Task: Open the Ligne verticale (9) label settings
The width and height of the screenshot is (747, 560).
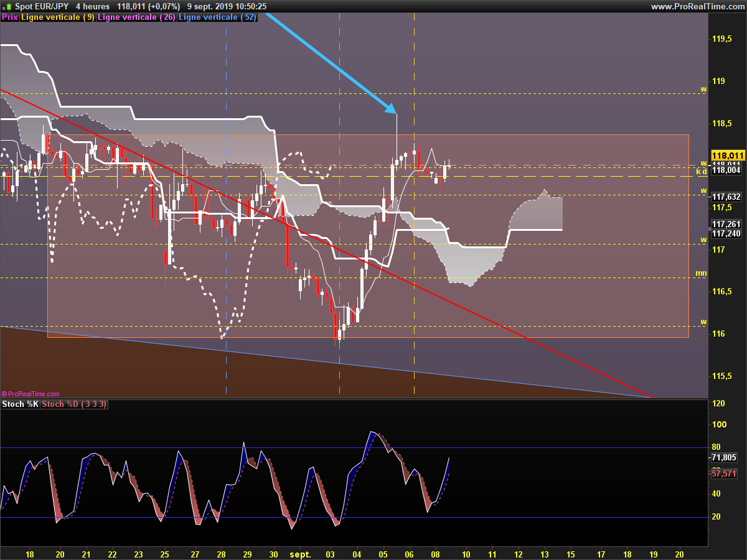Action: 58,17
